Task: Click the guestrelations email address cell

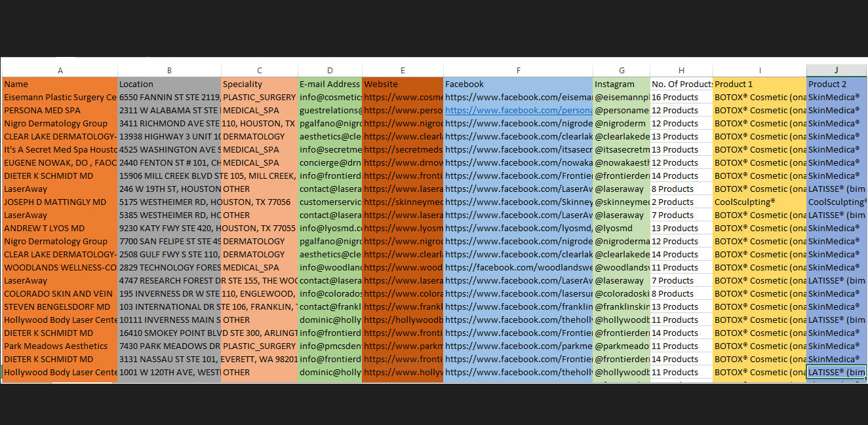Action: [x=330, y=111]
